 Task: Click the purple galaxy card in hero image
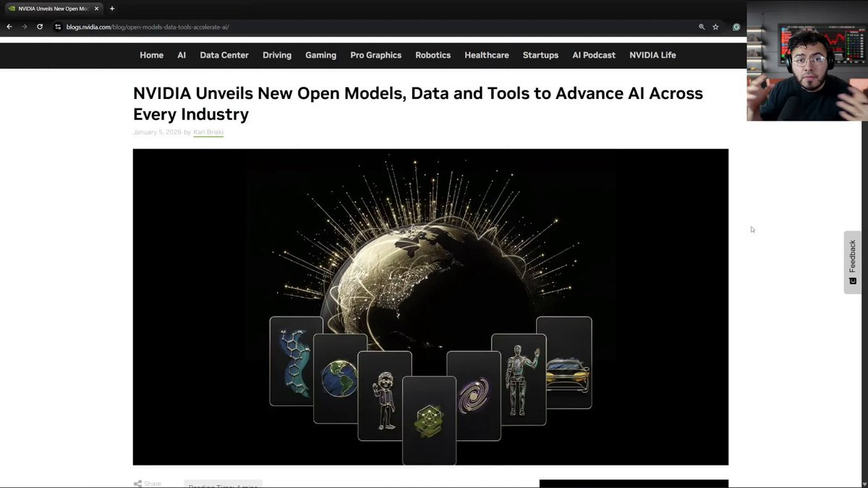(x=474, y=395)
